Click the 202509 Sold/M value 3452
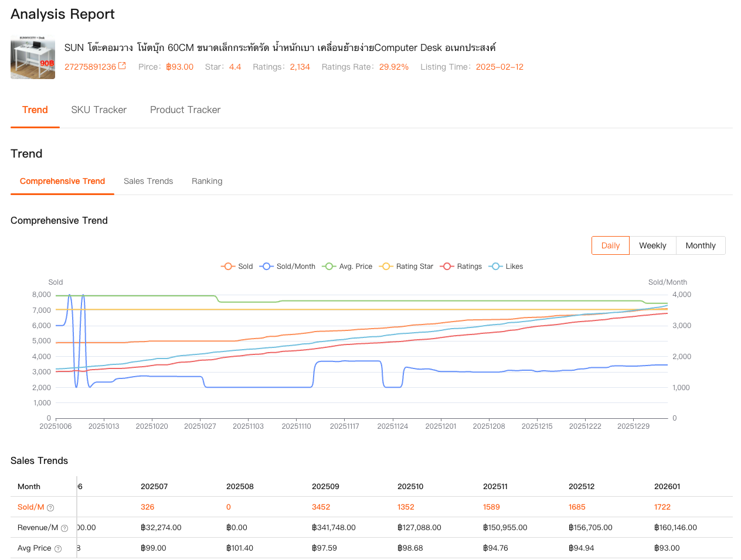Screen dimensions: 741x560 point(321,507)
